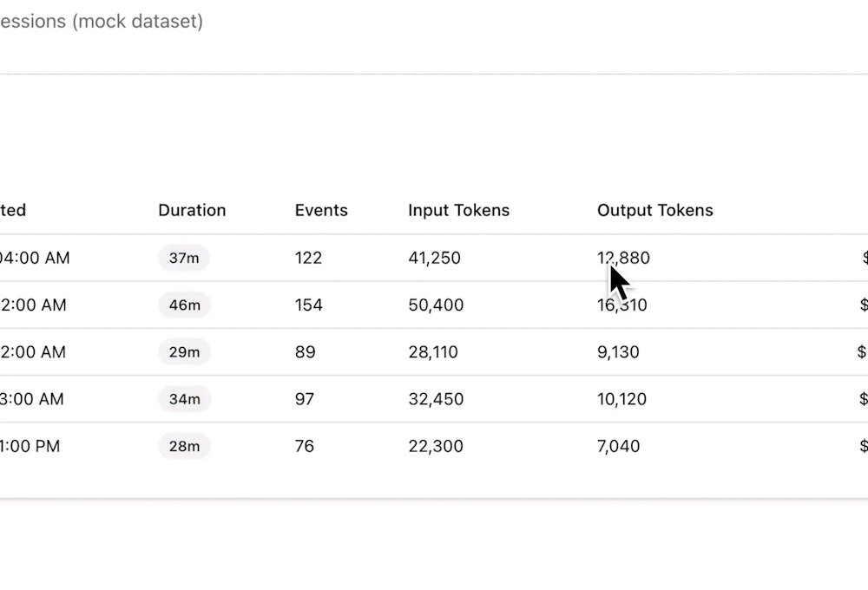Select the 9,130 output tokens cell
This screenshot has height=590, width=868.
pos(618,352)
